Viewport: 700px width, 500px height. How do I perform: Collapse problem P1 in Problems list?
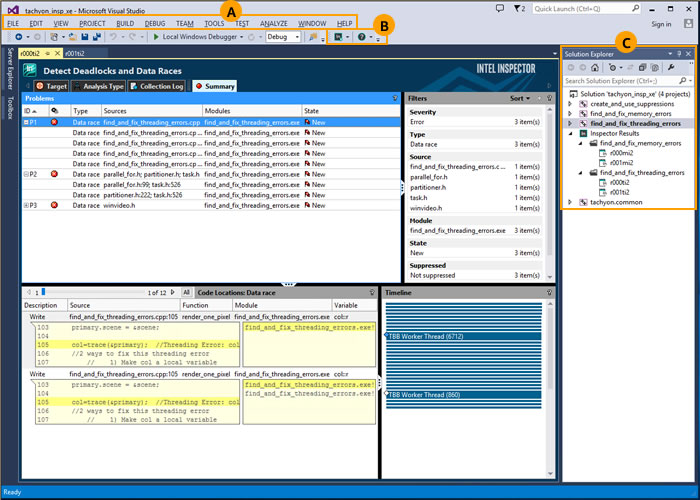(x=27, y=122)
